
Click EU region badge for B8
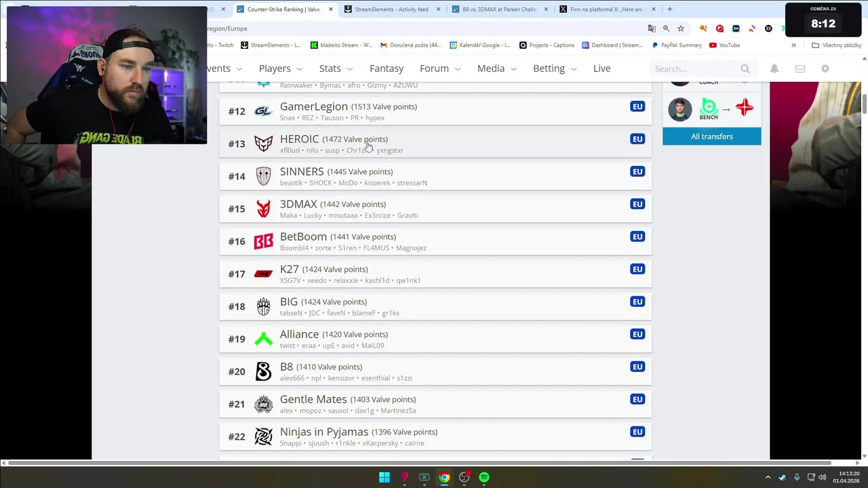tap(637, 367)
